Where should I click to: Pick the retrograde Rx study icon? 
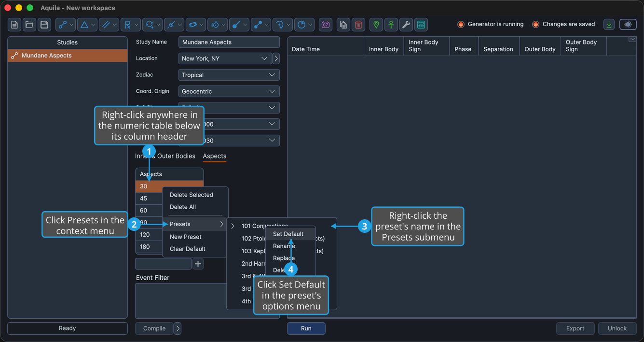pyautogui.click(x=131, y=25)
